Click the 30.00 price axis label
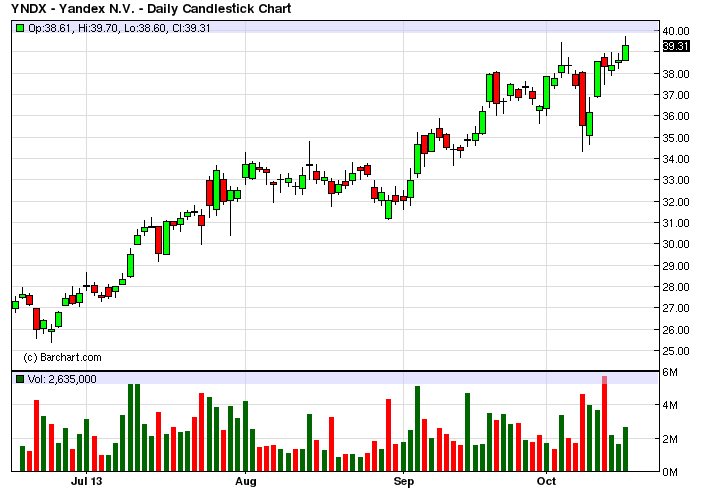Image resolution: width=703 pixels, height=493 pixels. pos(676,244)
